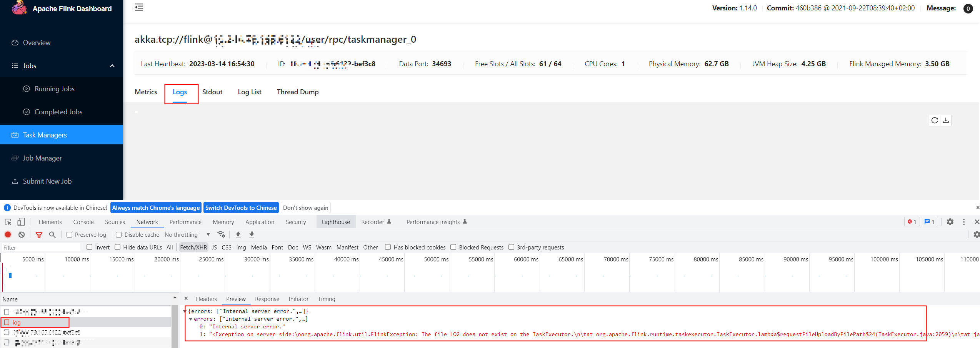Open the No throttling dropdown

(x=187, y=234)
